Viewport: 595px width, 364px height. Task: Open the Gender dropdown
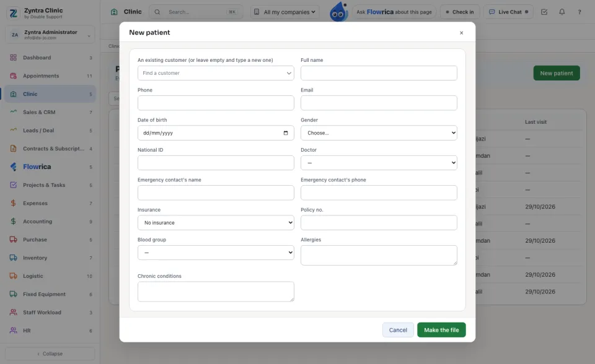pos(379,133)
